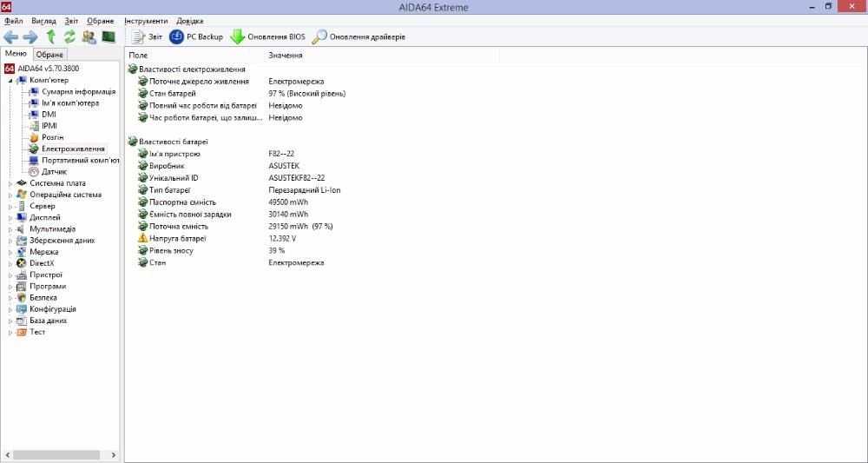This screenshot has height=463, width=868.
Task: Open the Звіт menu
Action: click(x=71, y=21)
